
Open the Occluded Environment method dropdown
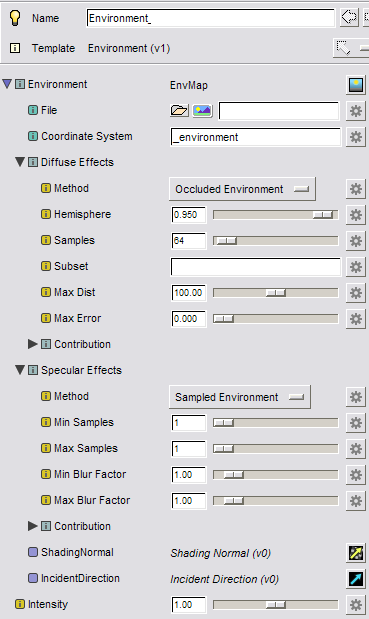coord(242,189)
